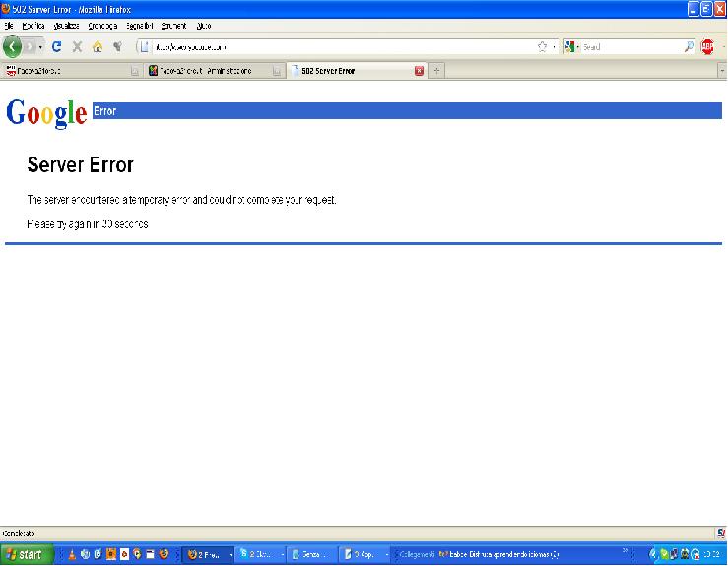The width and height of the screenshot is (728, 566).
Task: Open a new tab with plus button
Action: (x=436, y=71)
